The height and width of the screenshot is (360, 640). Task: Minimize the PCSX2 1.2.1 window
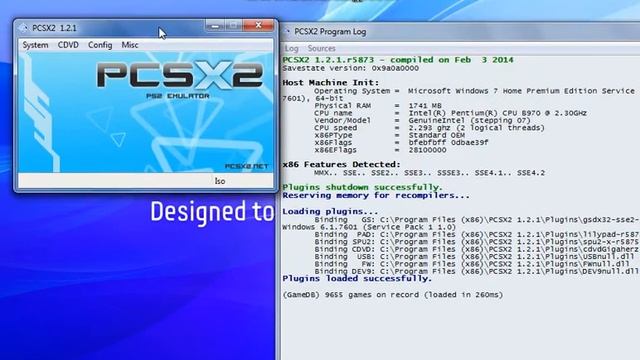[215, 26]
